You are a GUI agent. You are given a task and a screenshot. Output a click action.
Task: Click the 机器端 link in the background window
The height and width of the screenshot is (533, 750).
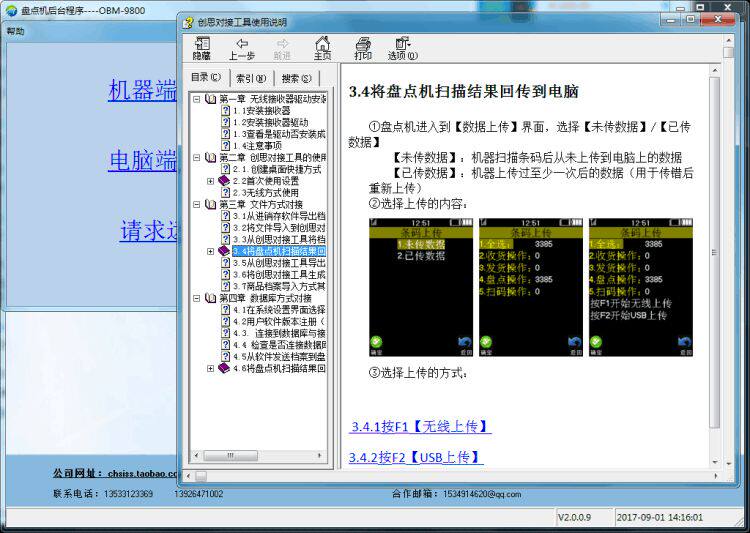pyautogui.click(x=143, y=90)
